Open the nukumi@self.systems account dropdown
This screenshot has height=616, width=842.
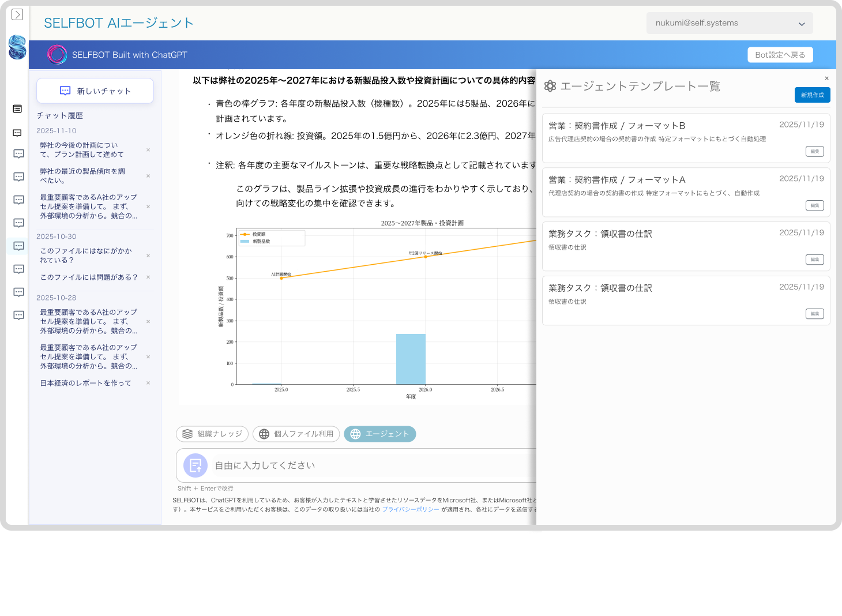[729, 23]
